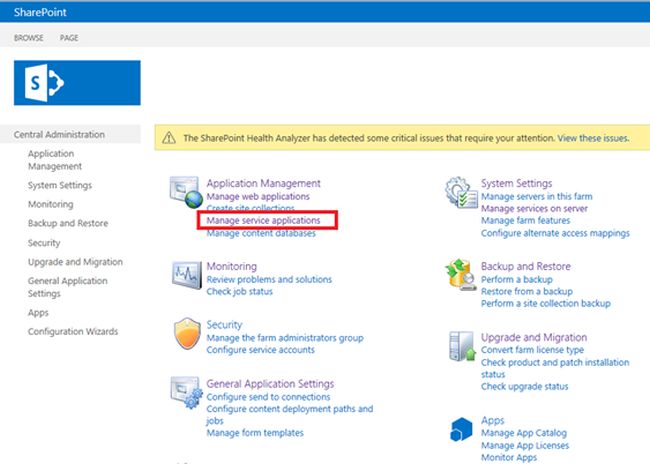Viewport: 650px width, 464px height.
Task: Click Configure send to connections link
Action: [x=268, y=397]
